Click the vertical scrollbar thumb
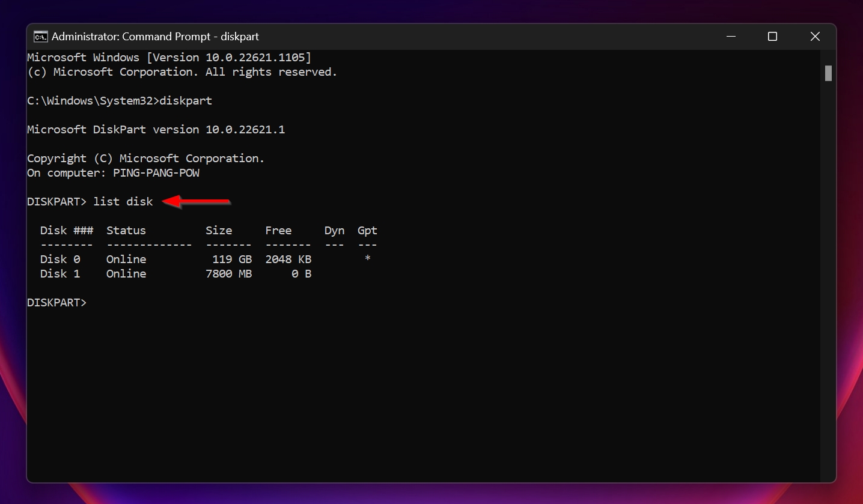This screenshot has height=504, width=863. (x=828, y=73)
